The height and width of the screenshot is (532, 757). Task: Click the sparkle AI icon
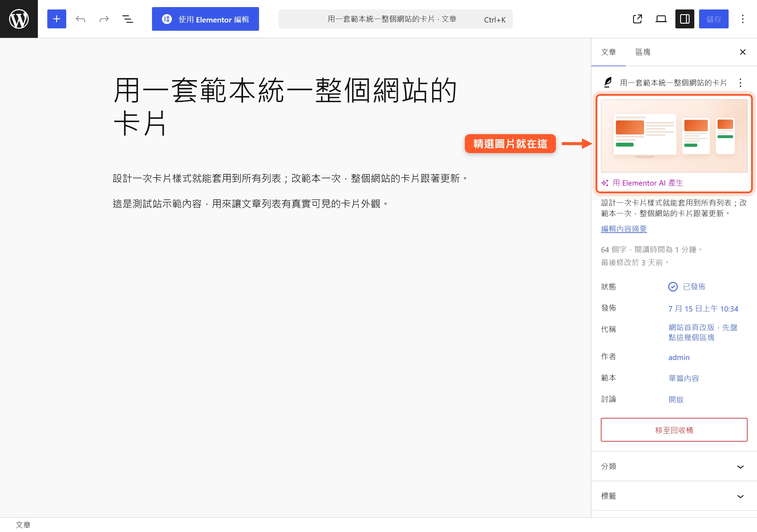[605, 183]
